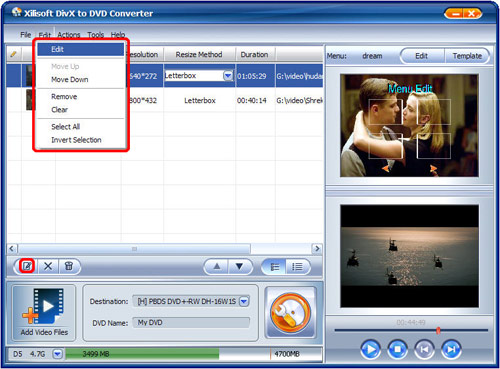Click the Duration column header
This screenshot has width=500, height=369.
(x=255, y=54)
